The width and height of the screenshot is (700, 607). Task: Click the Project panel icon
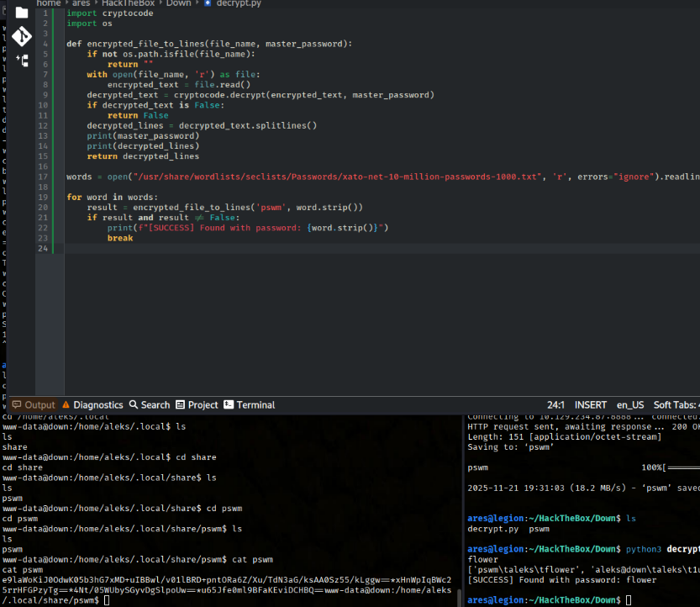[180, 404]
